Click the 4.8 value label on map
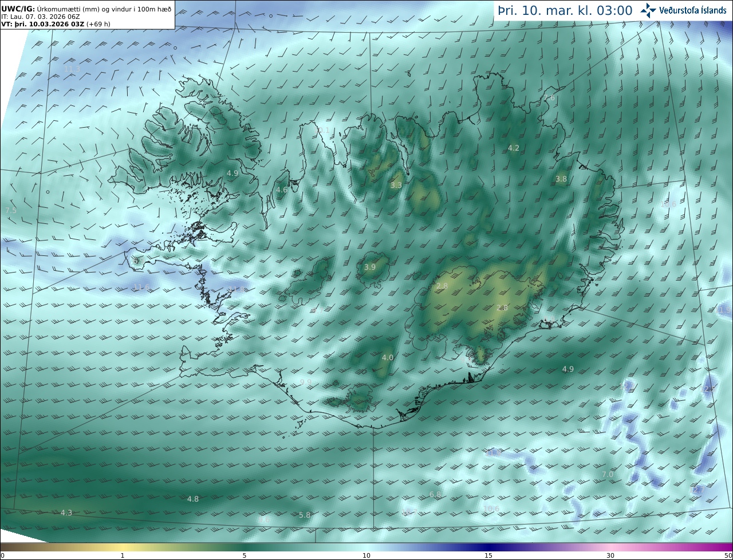Image resolution: width=733 pixels, height=560 pixels. pyautogui.click(x=193, y=499)
